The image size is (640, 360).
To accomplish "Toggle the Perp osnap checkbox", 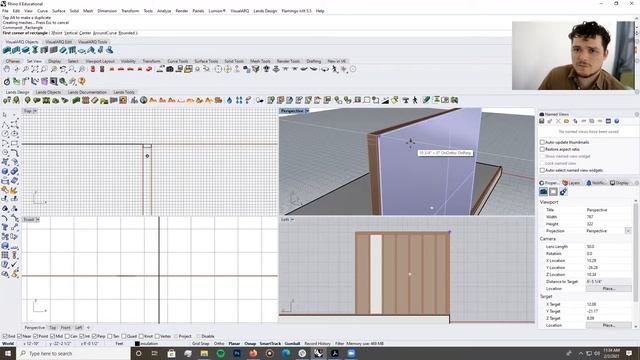I will point(94,336).
